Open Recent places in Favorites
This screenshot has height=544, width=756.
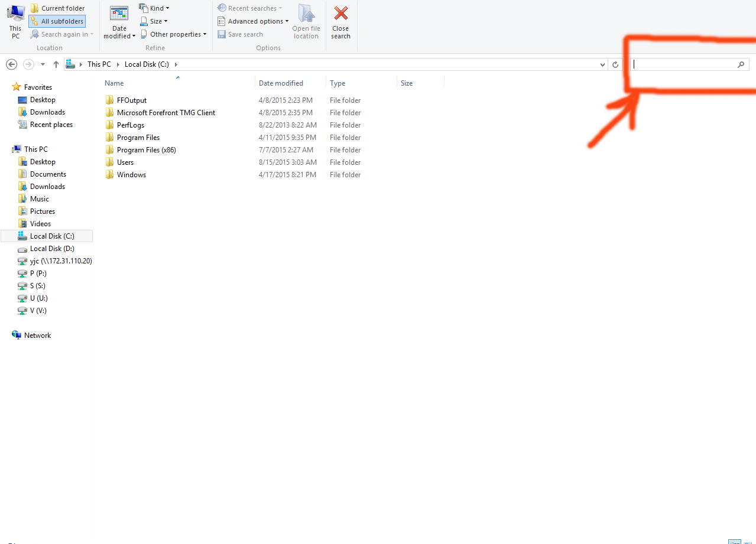tap(51, 125)
